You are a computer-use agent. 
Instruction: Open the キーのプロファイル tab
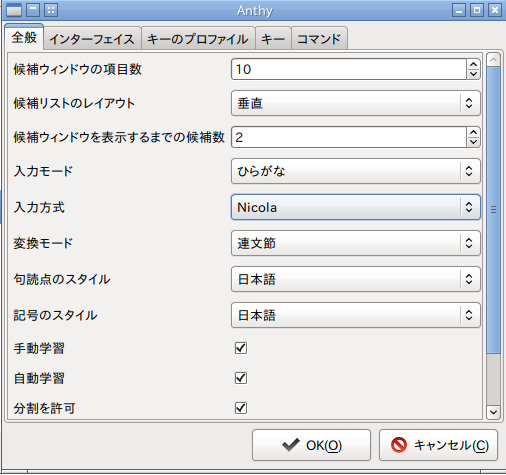click(x=198, y=39)
